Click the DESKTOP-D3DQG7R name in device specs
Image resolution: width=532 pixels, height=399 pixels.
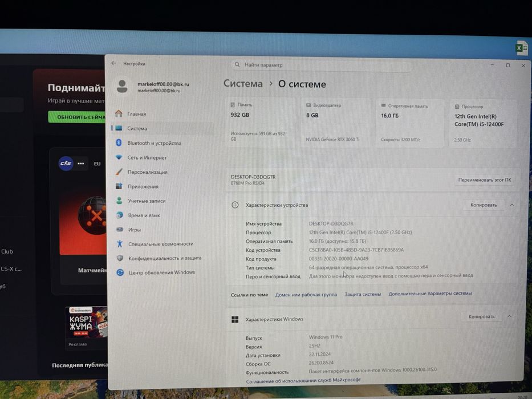(331, 223)
